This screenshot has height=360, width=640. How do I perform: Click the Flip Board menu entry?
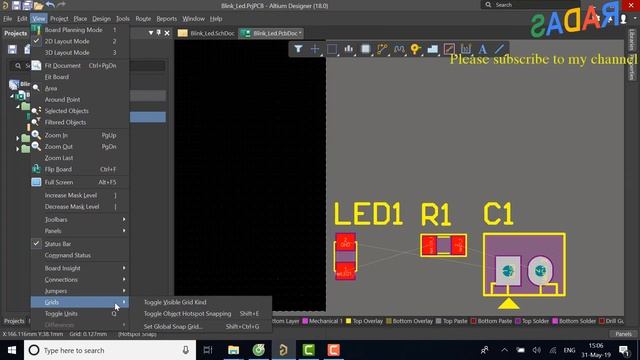[80, 169]
